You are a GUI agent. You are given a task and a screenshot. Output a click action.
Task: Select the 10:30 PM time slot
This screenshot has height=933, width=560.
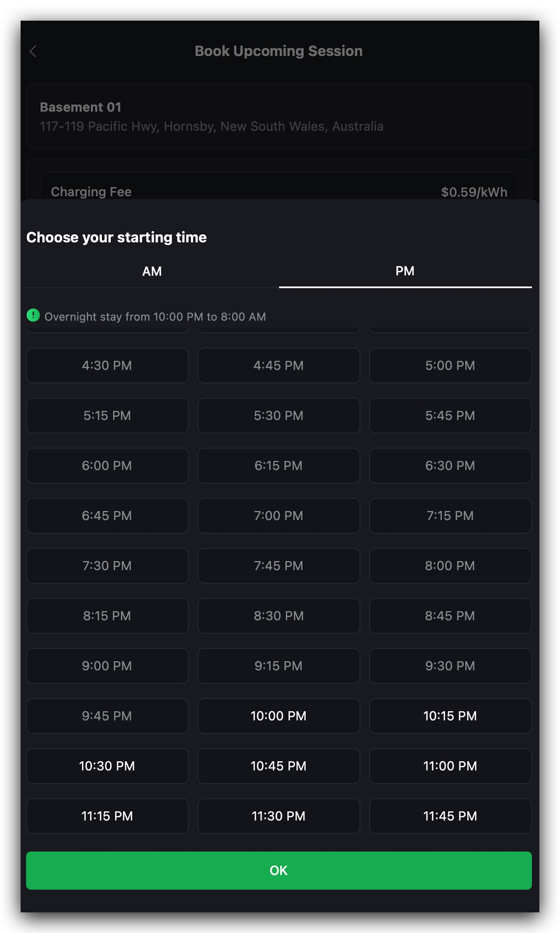pyautogui.click(x=107, y=766)
